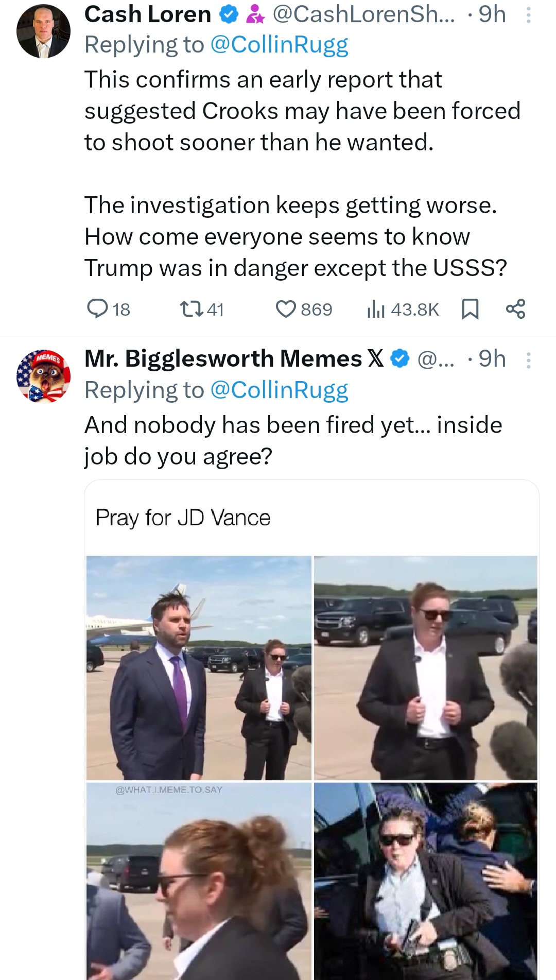
Task: View analytics of Cash Loren's tweet
Action: coord(376,310)
